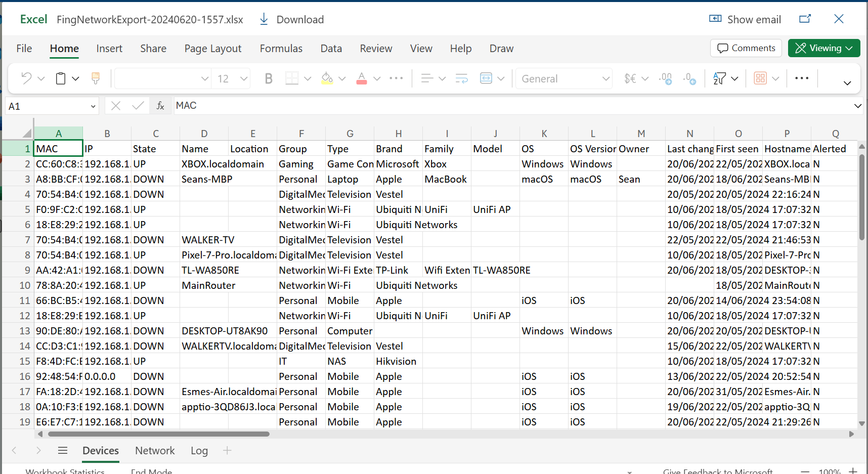Screen dimensions: 868x474
Task: Open the Draw tab
Action: pyautogui.click(x=501, y=49)
